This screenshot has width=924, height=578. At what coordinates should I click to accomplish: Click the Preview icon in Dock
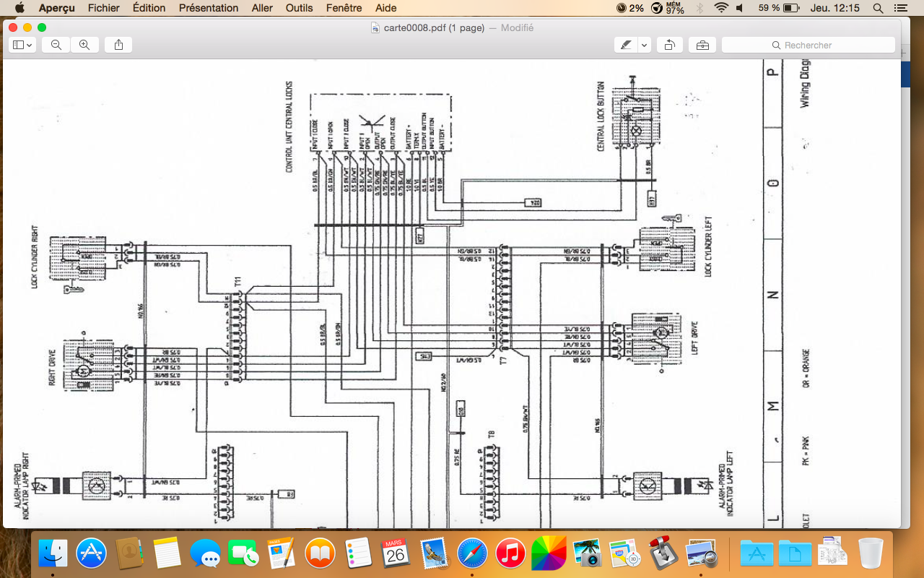(x=702, y=554)
